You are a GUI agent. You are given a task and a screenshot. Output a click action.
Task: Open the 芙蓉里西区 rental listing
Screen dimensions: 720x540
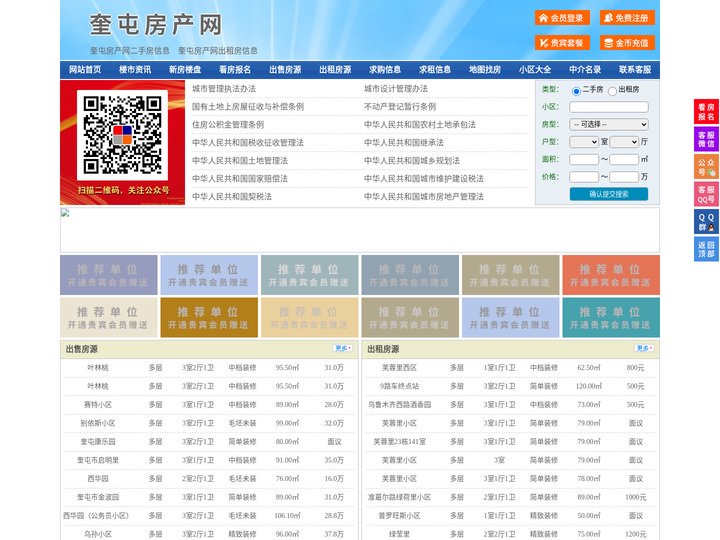(x=399, y=368)
